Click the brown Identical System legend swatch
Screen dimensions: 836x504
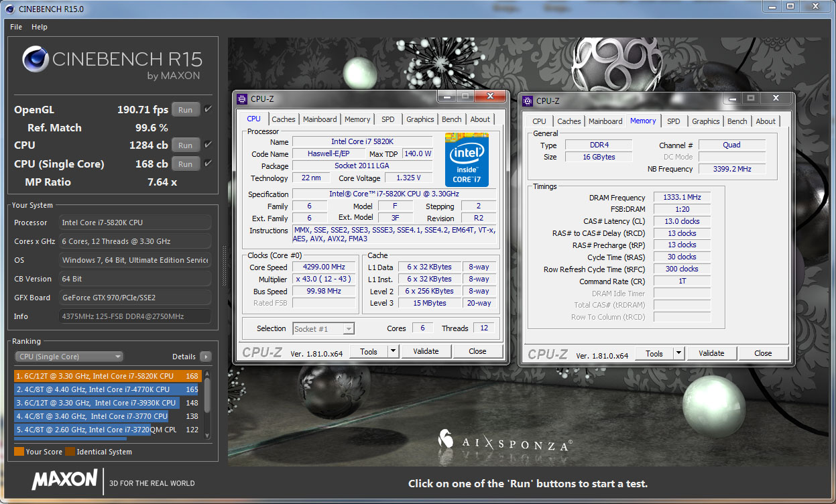pyautogui.click(x=71, y=452)
